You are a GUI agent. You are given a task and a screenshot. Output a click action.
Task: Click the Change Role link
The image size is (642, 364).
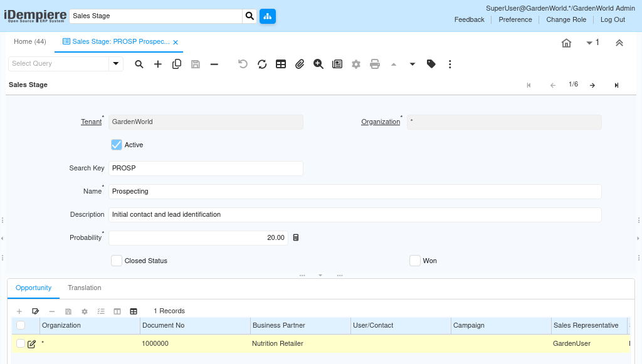point(566,19)
